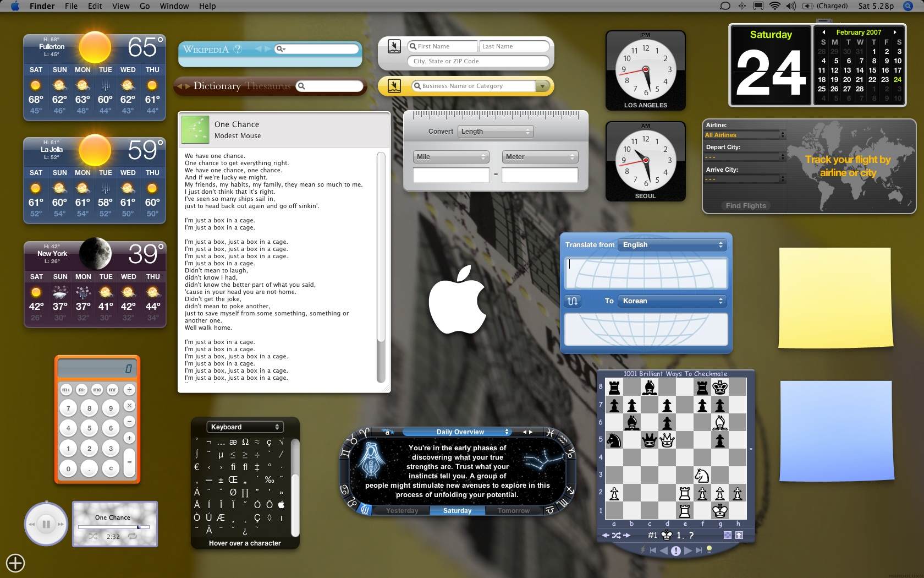Open a random Wikipedia article question icon
Screen dimensions: 924x578
coord(238,49)
